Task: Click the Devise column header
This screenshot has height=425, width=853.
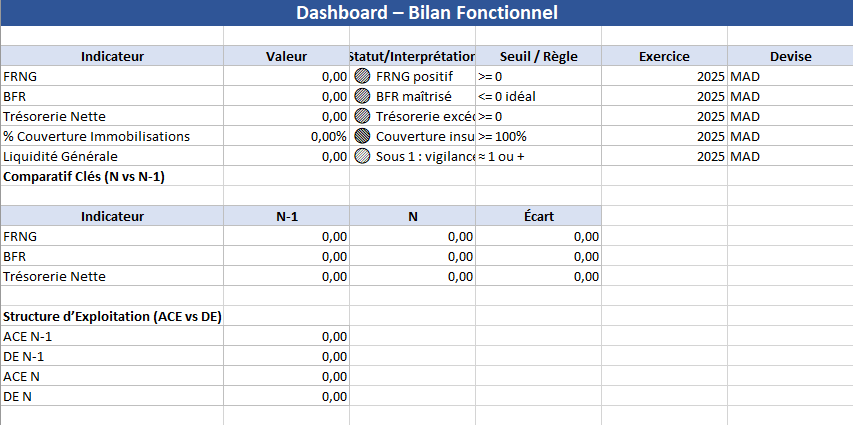Action: click(790, 57)
